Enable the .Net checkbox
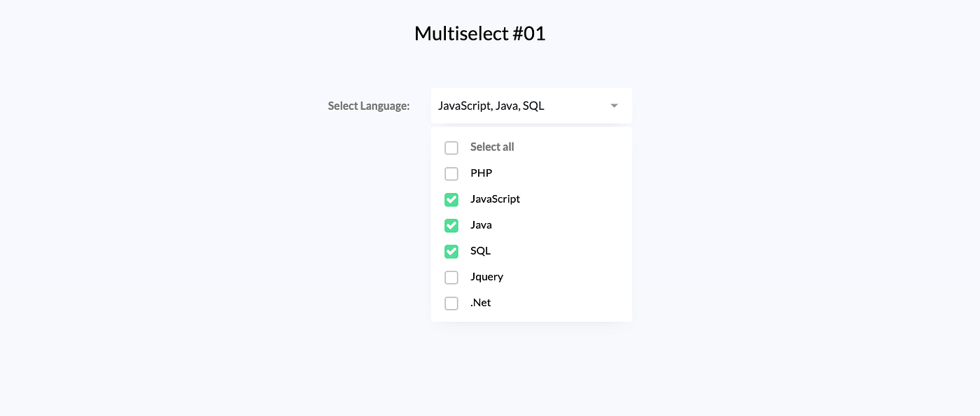 tap(451, 303)
